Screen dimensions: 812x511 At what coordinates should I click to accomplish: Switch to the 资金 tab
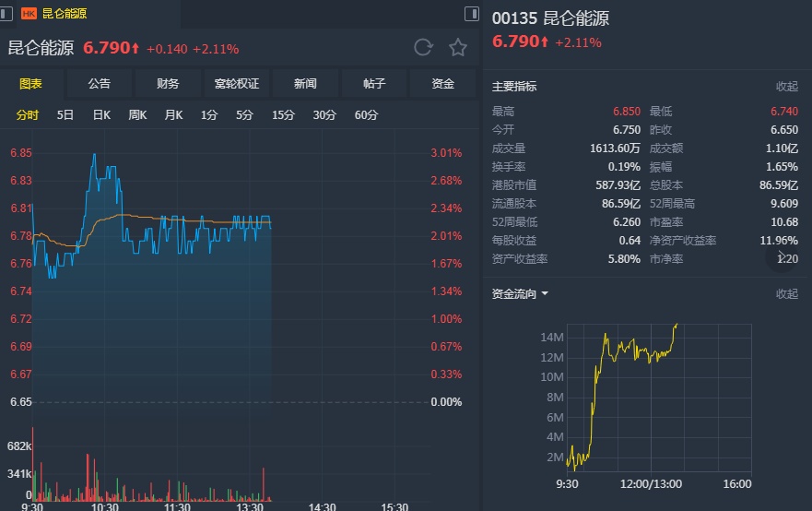tap(442, 83)
